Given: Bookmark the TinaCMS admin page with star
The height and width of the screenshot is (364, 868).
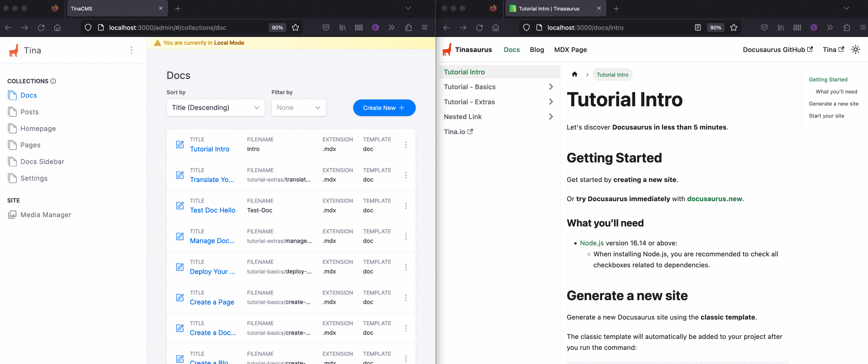Looking at the screenshot, I should [295, 28].
